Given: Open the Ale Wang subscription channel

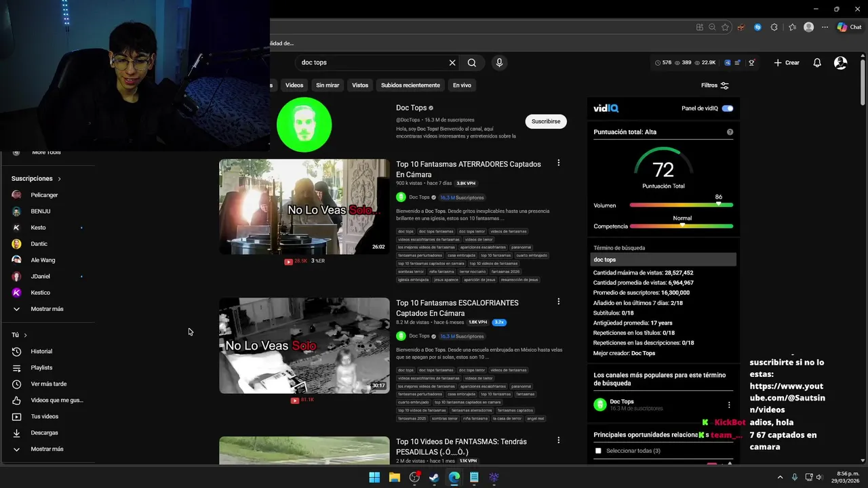Looking at the screenshot, I should [x=47, y=260].
